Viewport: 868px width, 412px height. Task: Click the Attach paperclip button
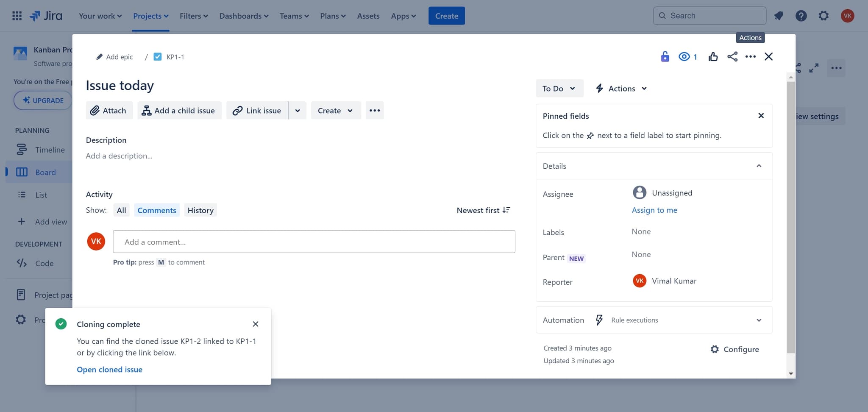[x=109, y=110]
